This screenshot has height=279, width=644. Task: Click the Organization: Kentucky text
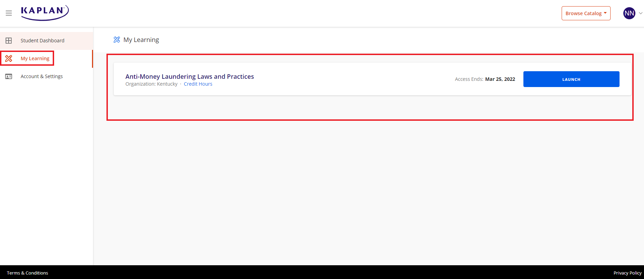pos(151,84)
